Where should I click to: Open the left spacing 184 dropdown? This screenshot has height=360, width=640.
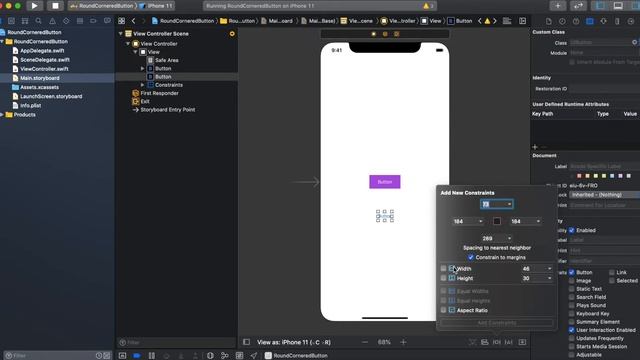[480, 221]
